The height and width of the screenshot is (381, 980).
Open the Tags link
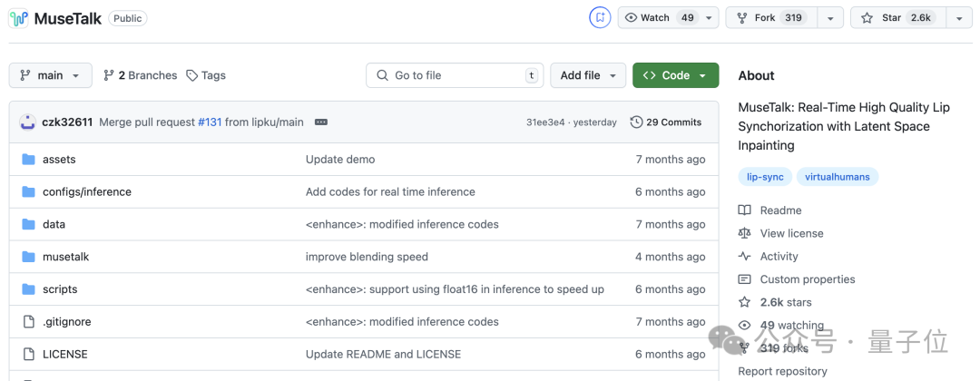206,75
